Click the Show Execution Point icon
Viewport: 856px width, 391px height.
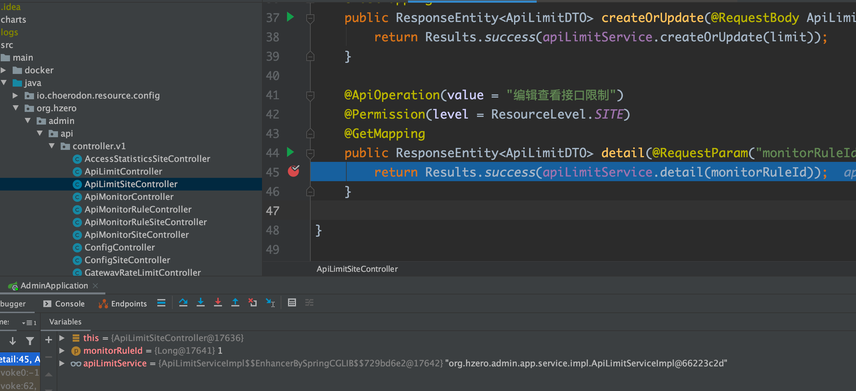click(161, 303)
